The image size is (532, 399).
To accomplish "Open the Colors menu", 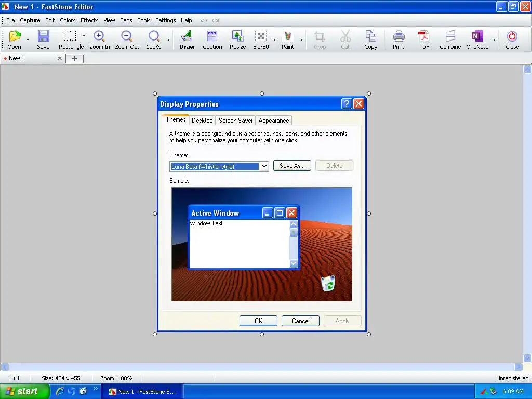I will (x=68, y=20).
